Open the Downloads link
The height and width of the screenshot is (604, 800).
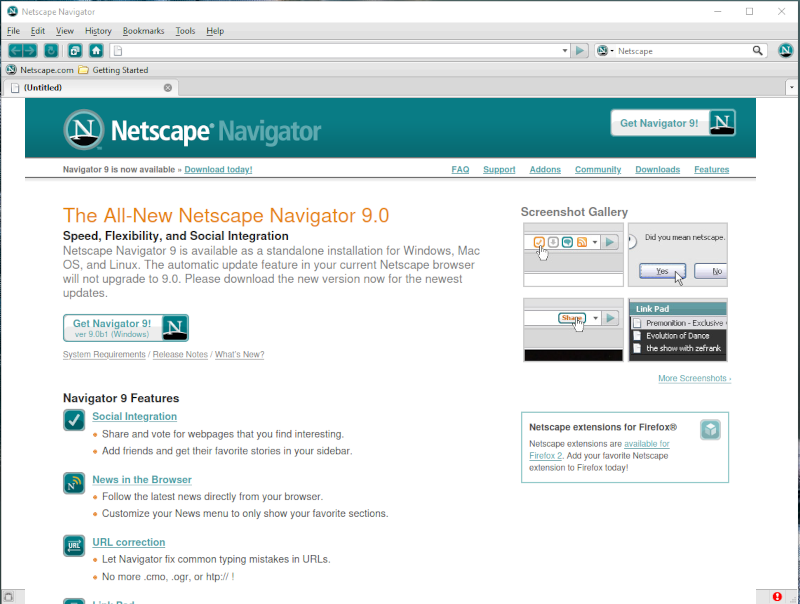coord(657,169)
